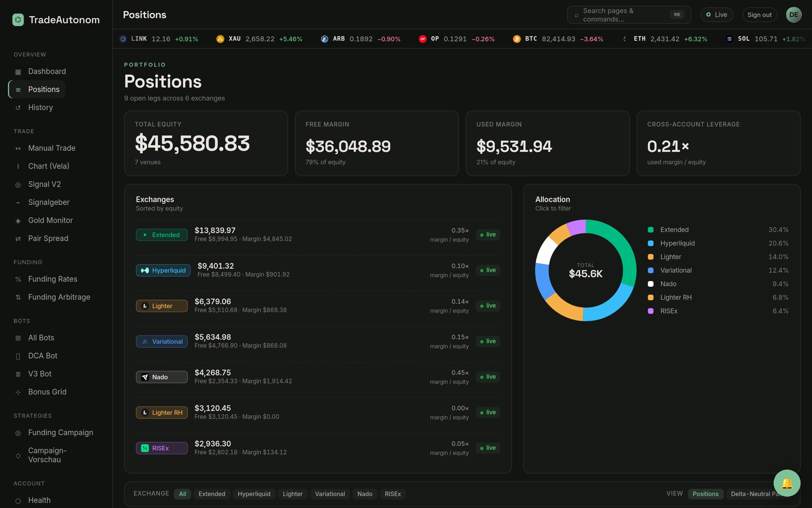This screenshot has height=508, width=812.
Task: Click the Extended exchange badge in list
Action: [162, 235]
